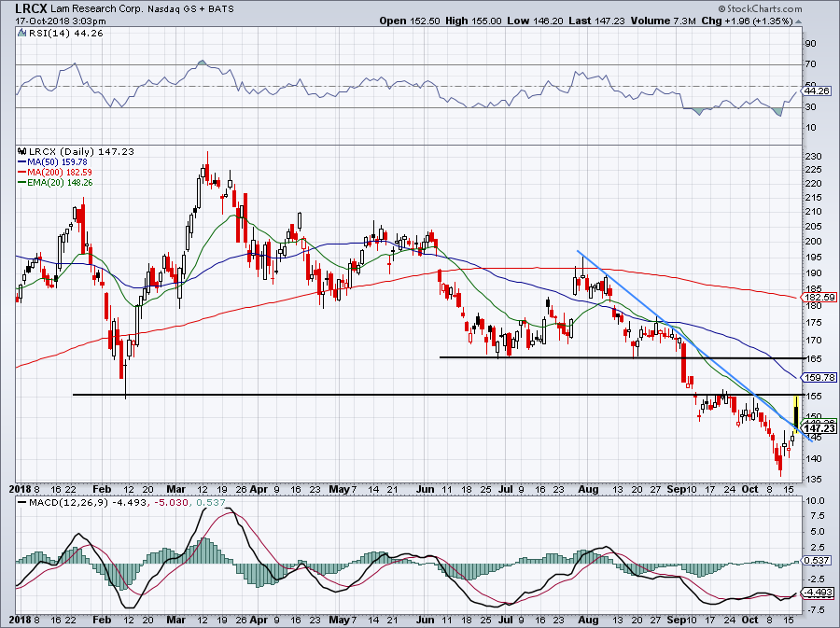Click the yellow highlighted latest candlestick
This screenshot has height=628, width=840.
[x=797, y=414]
